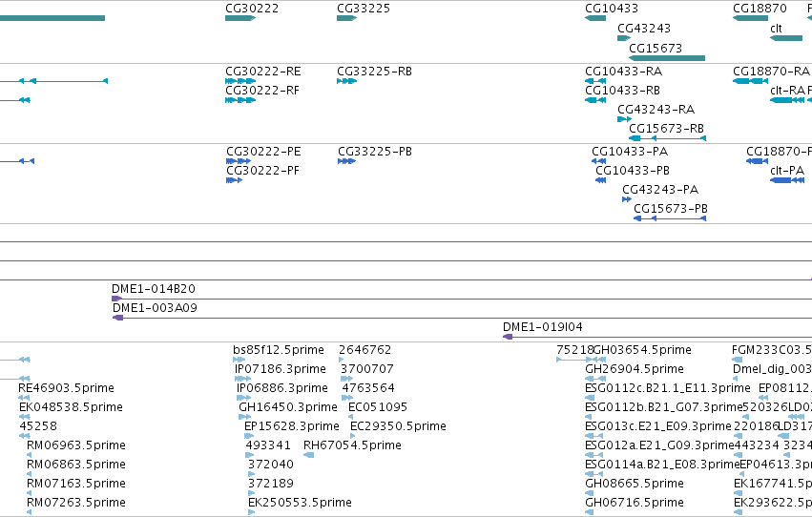This screenshot has width=812, height=517.
Task: Select EST RM07263.5prime
Action: click(76, 503)
